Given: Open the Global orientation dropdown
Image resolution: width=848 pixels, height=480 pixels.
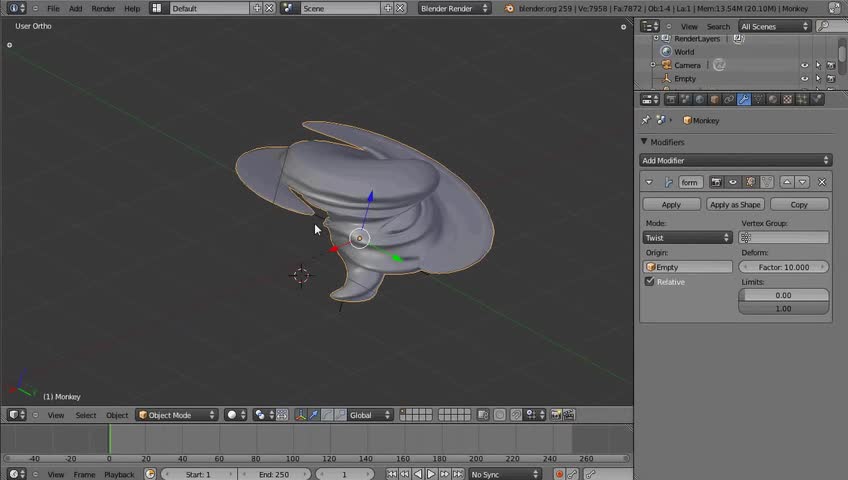Looking at the screenshot, I should [370, 415].
